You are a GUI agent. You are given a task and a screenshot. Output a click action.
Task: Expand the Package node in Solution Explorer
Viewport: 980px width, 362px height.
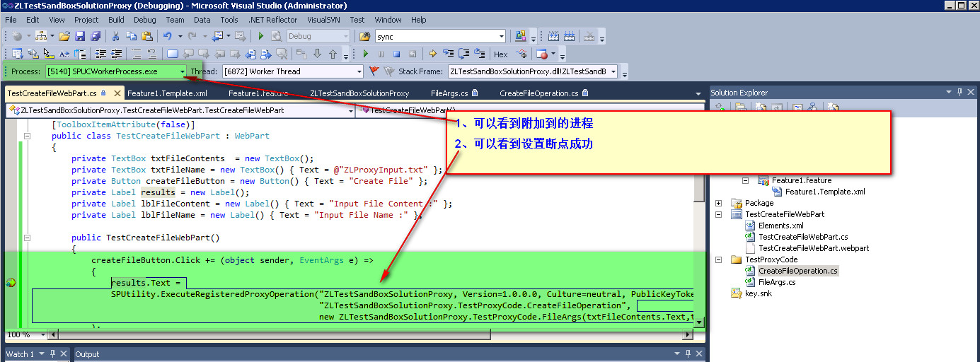click(719, 203)
